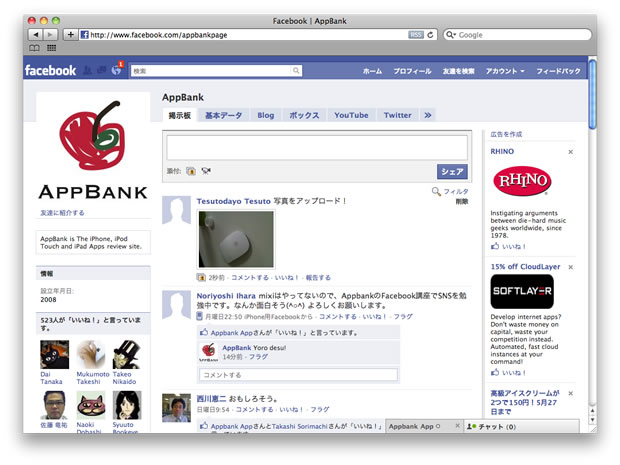620x465 pixels.
Task: Open the チャット (0) chat bar
Action: tap(521, 426)
